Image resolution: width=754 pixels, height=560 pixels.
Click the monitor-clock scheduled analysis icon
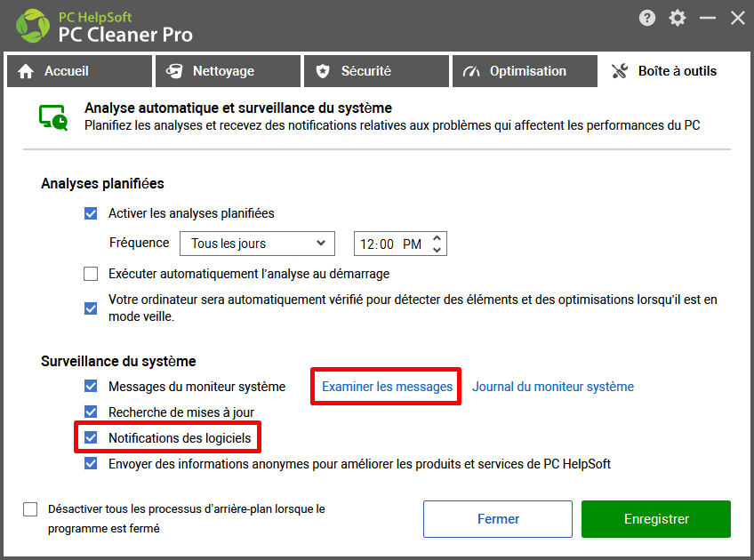pyautogui.click(x=53, y=117)
